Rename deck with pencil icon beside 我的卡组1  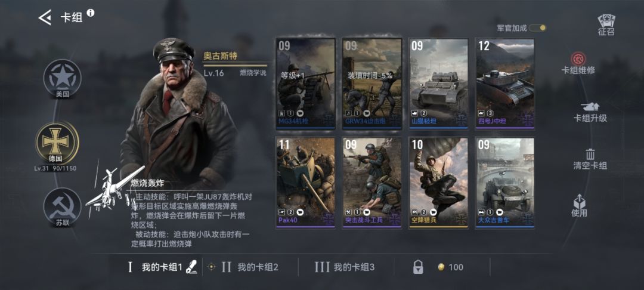(191, 267)
